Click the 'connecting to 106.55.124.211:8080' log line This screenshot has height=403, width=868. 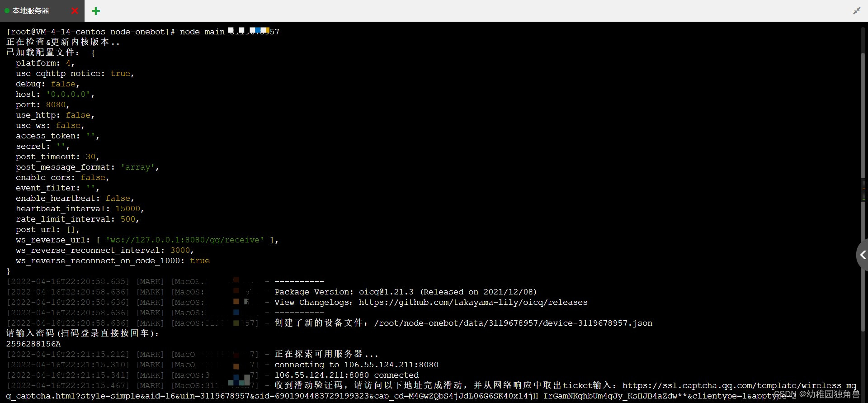[x=356, y=365]
